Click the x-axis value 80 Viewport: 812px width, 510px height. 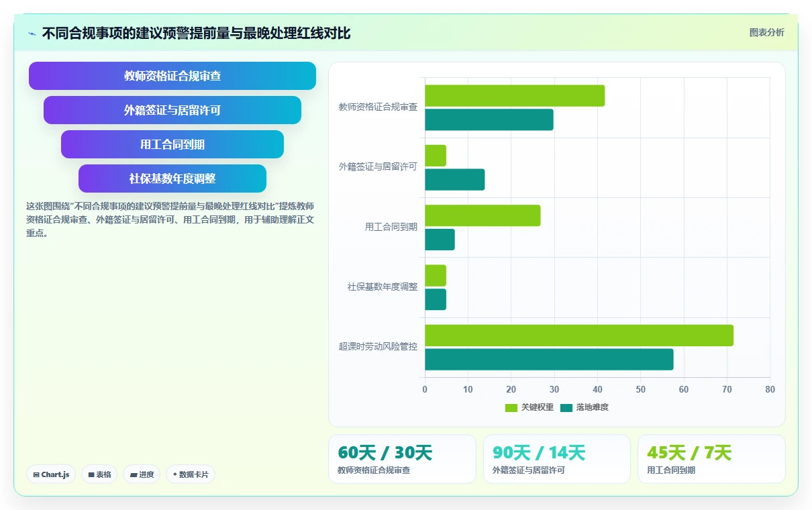pos(770,389)
